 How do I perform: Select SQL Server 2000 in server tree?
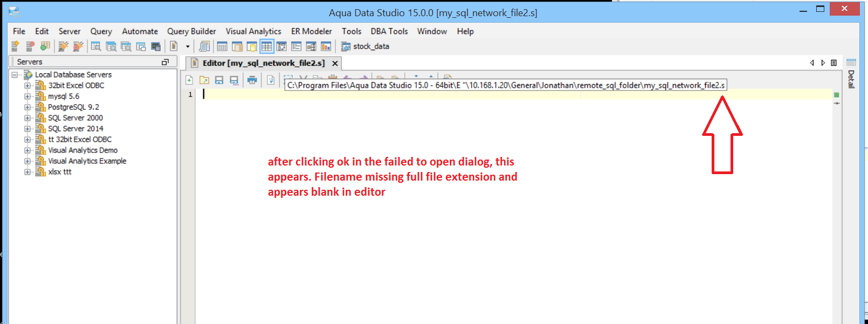point(75,118)
